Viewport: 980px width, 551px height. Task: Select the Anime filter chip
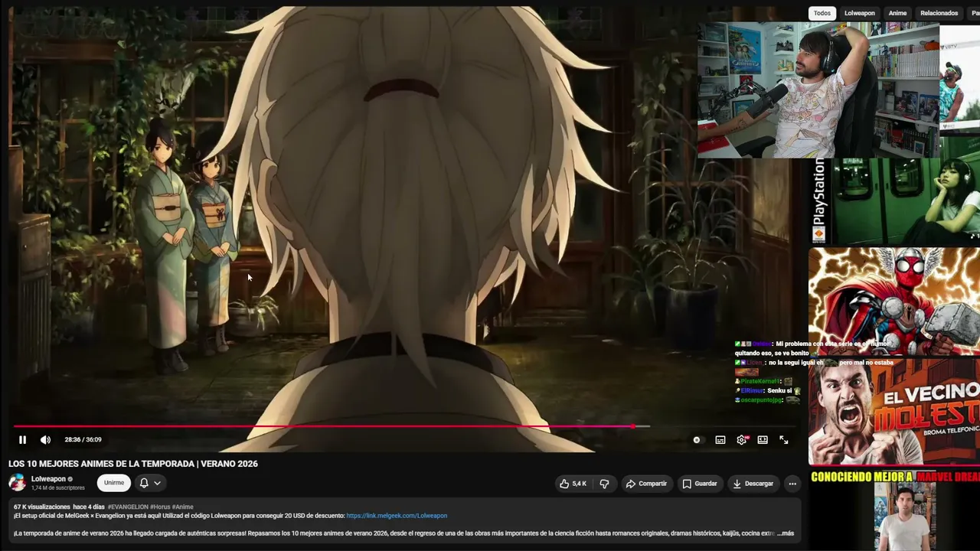[x=897, y=13]
